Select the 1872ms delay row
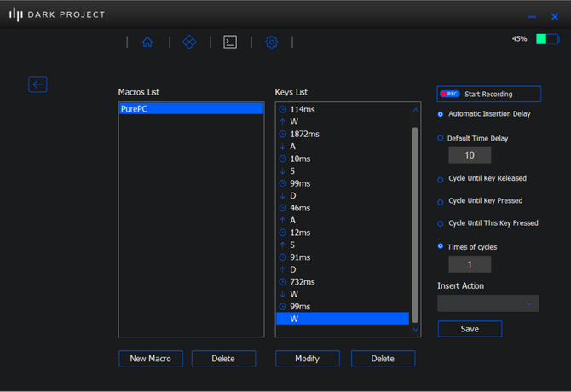The height and width of the screenshot is (392, 571). [343, 134]
